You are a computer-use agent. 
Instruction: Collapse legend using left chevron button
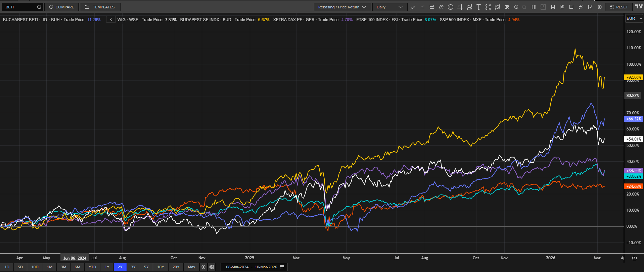[111, 19]
